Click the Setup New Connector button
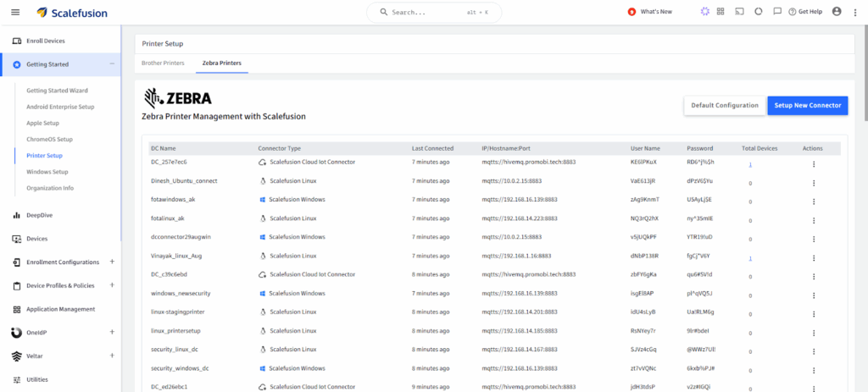868x392 pixels. point(807,106)
